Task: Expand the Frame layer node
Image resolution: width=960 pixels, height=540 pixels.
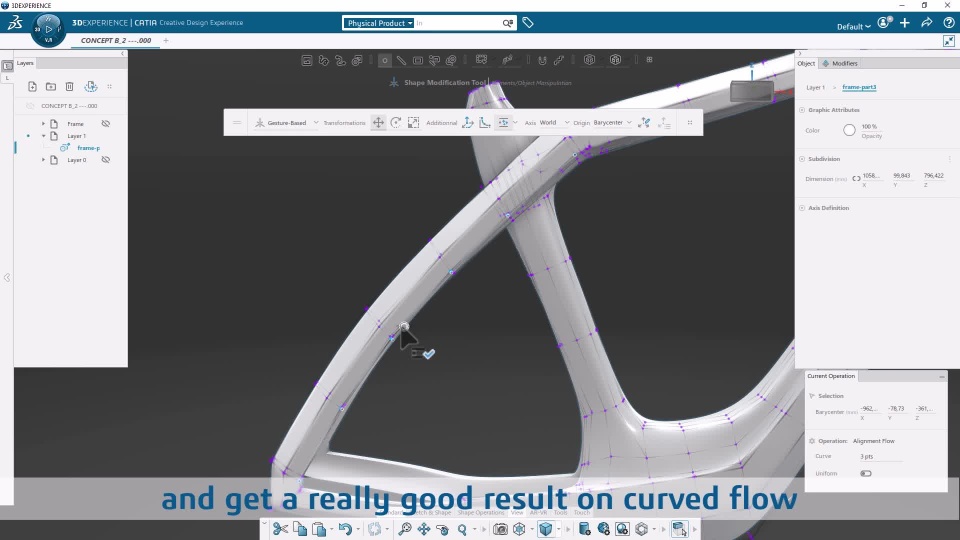Action: (43, 124)
